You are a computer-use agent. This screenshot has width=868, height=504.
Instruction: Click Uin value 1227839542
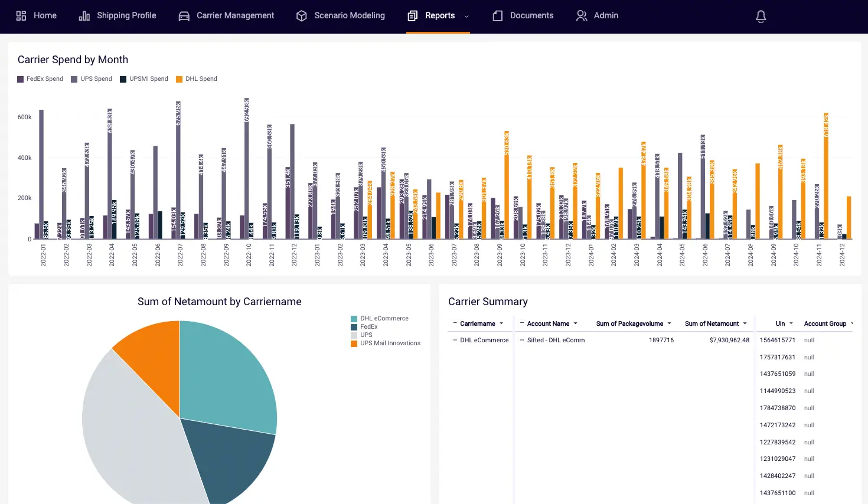tap(777, 442)
